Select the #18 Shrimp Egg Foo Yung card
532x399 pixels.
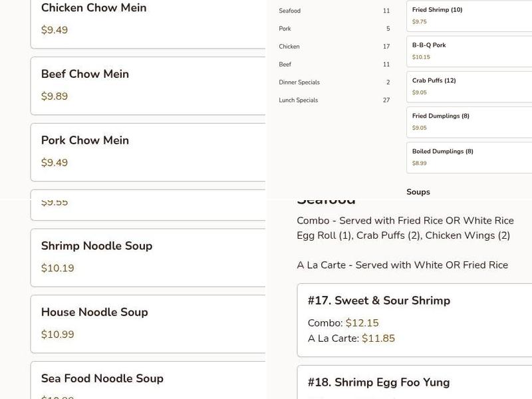click(412, 382)
